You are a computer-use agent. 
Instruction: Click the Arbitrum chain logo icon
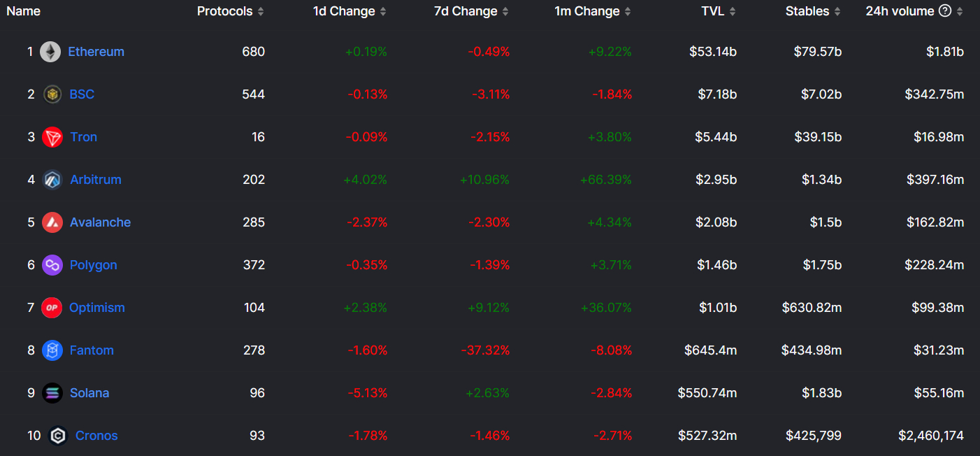click(52, 180)
